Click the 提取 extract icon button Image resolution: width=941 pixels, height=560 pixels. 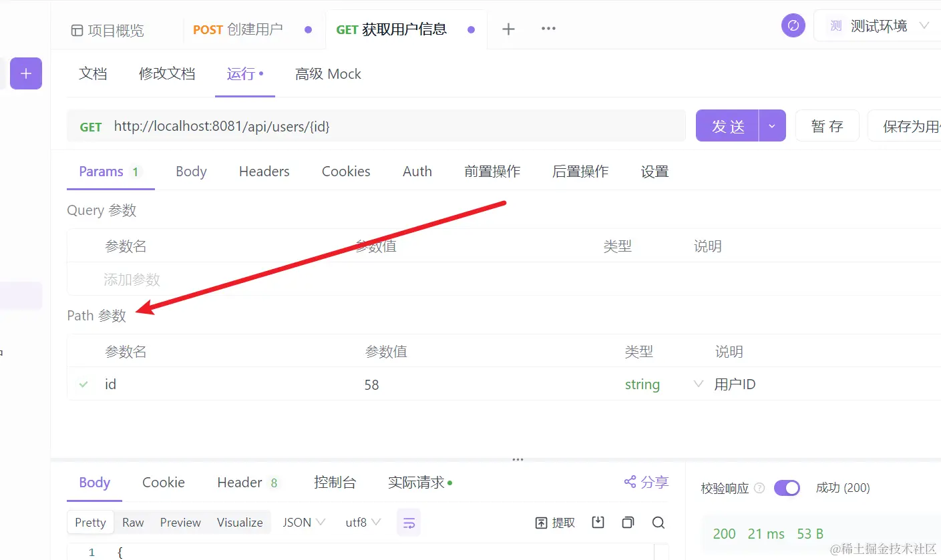coord(556,523)
